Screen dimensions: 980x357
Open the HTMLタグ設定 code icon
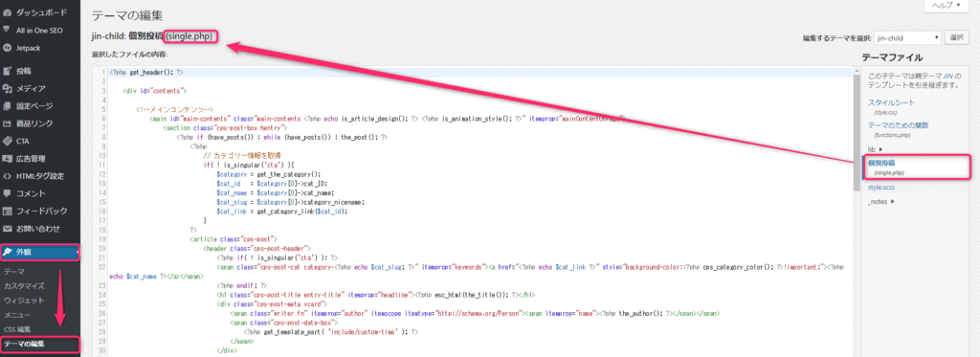click(7, 176)
